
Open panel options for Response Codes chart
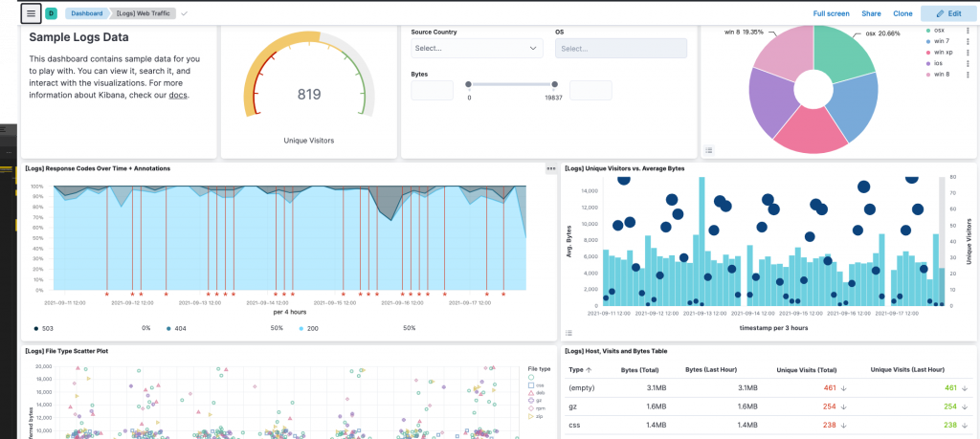[x=550, y=168]
